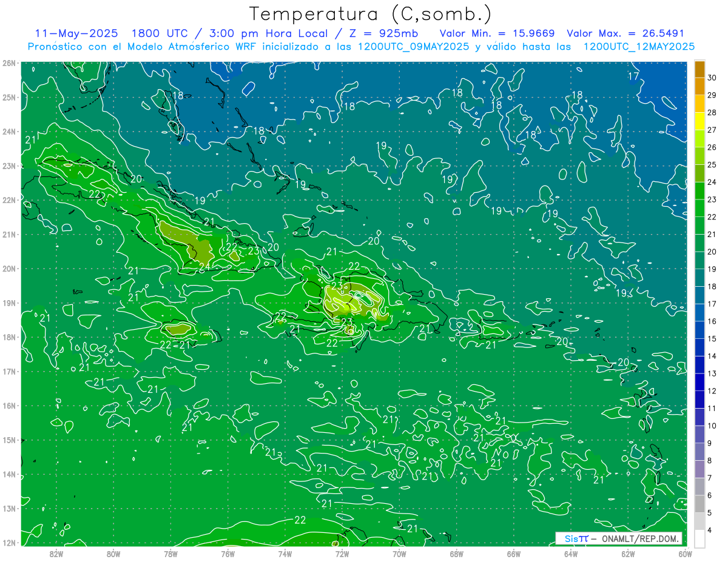Click the color bar label "4"

(x=710, y=530)
